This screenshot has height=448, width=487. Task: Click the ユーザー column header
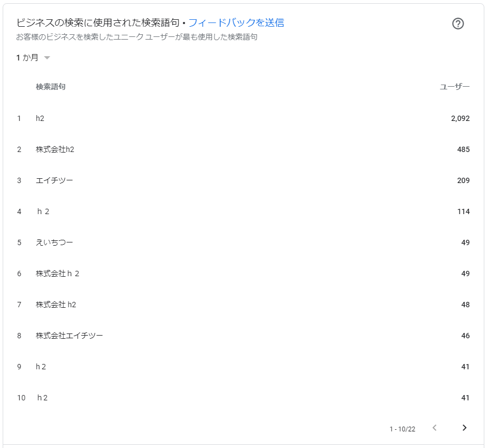[454, 87]
